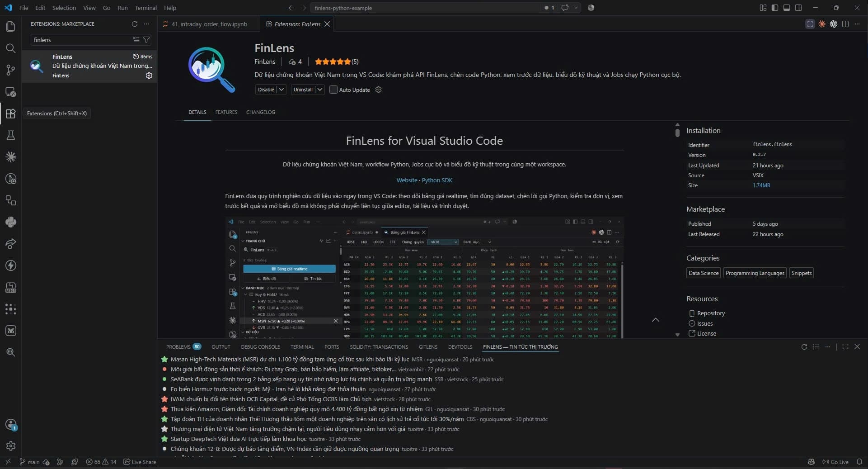Click the Claude icon in editor toolbar
The height and width of the screenshot is (469, 868).
pos(822,24)
